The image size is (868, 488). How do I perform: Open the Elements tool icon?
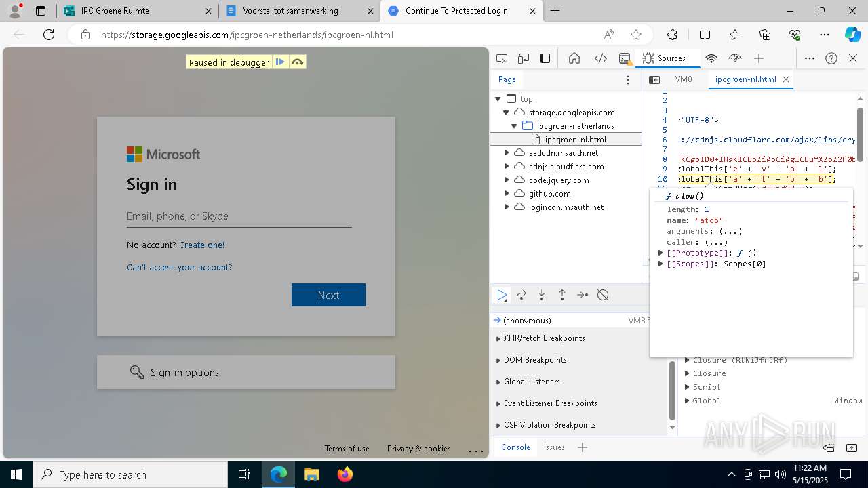coord(601,58)
